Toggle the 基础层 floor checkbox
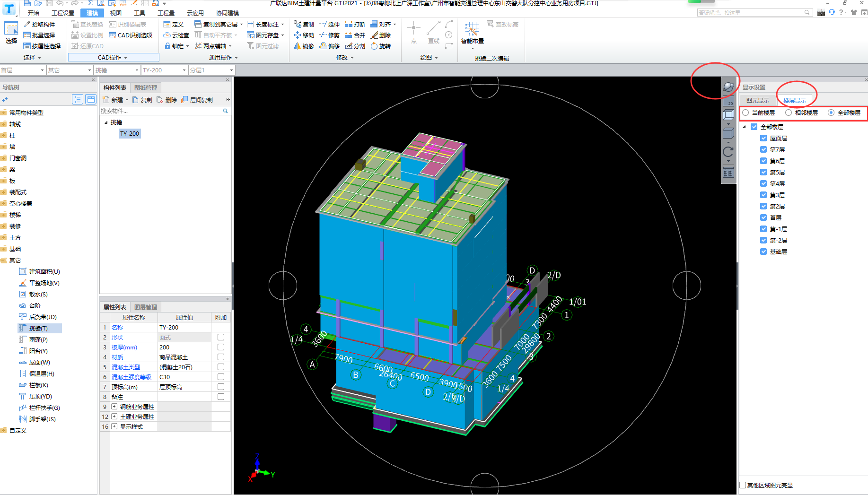The height and width of the screenshot is (495, 868). coord(763,252)
